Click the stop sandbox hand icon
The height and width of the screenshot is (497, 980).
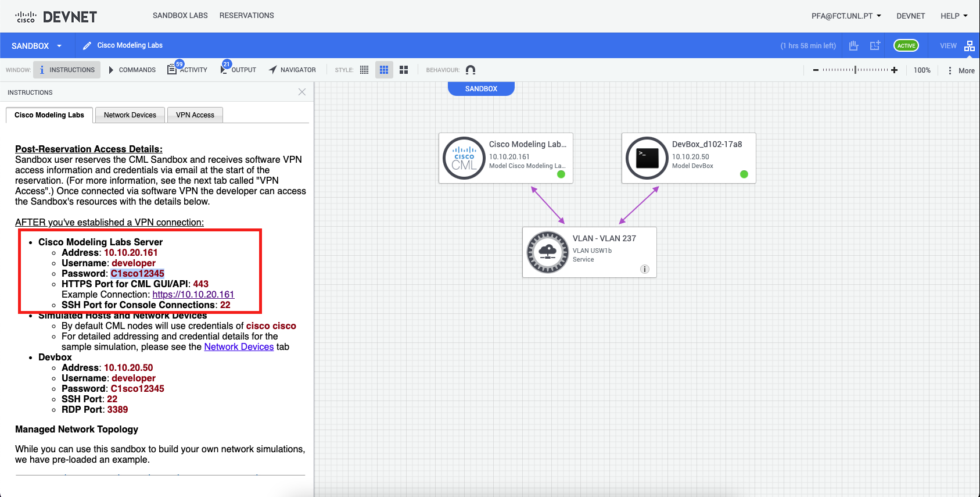coord(853,45)
